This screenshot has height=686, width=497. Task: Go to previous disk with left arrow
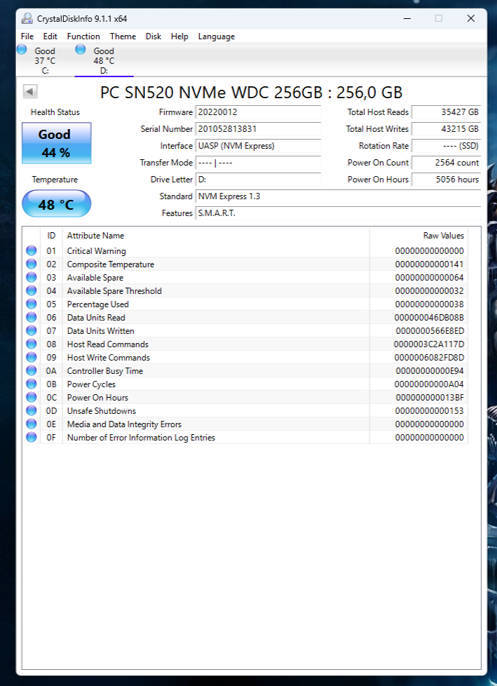[x=30, y=92]
